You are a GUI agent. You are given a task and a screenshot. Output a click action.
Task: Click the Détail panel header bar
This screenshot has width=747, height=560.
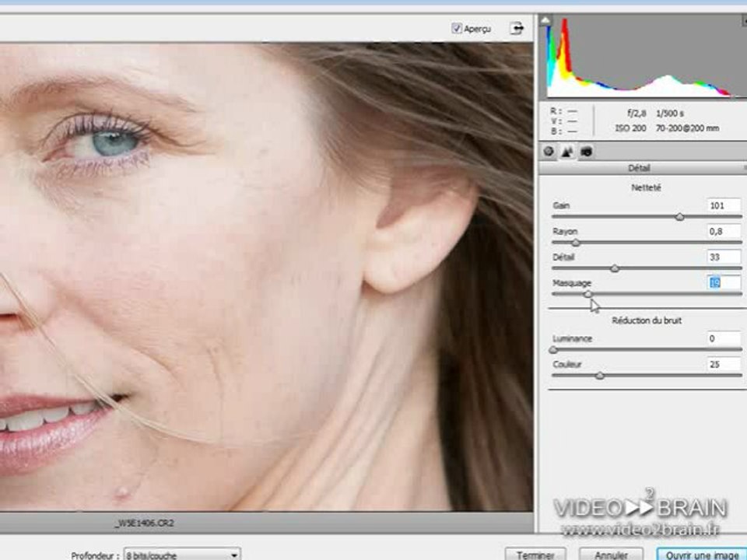tap(642, 168)
